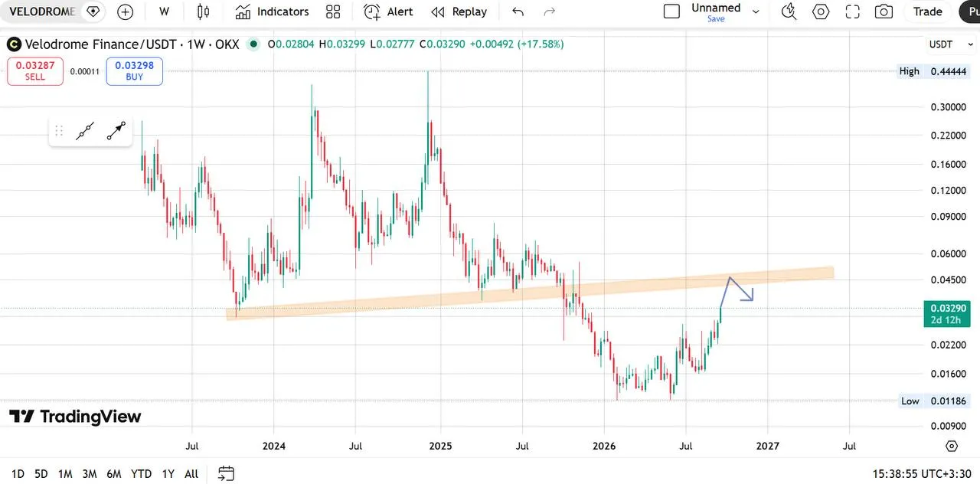This screenshot has width=980, height=484.
Task: Start bar Replay mode
Action: 459,11
